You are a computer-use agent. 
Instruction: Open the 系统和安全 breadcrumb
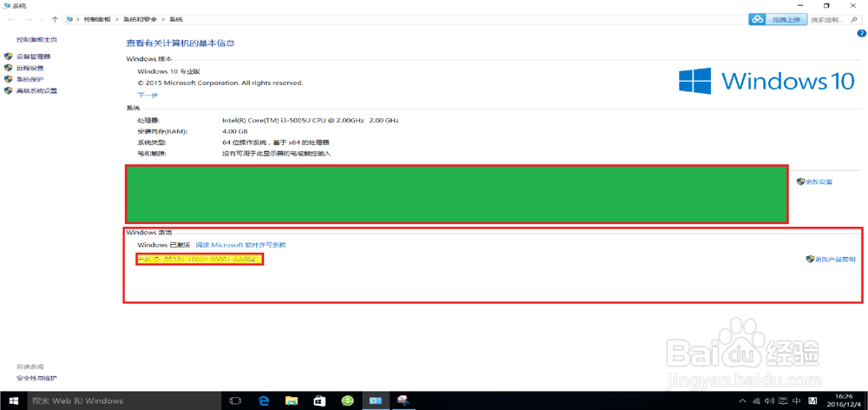click(x=140, y=19)
